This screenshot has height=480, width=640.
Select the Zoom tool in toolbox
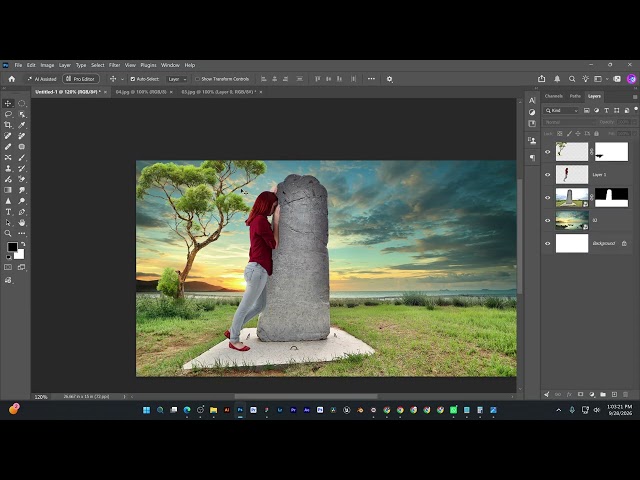(8, 233)
